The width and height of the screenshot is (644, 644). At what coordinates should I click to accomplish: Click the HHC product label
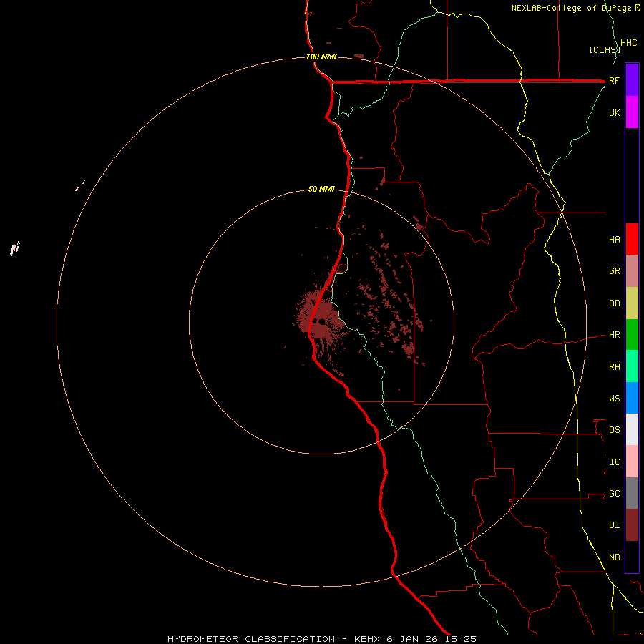click(x=628, y=43)
